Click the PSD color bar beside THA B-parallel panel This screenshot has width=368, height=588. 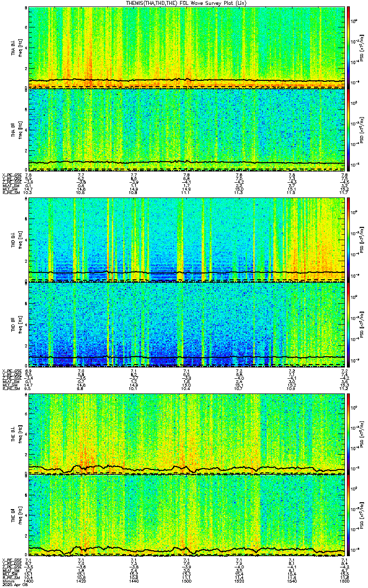tap(348, 130)
